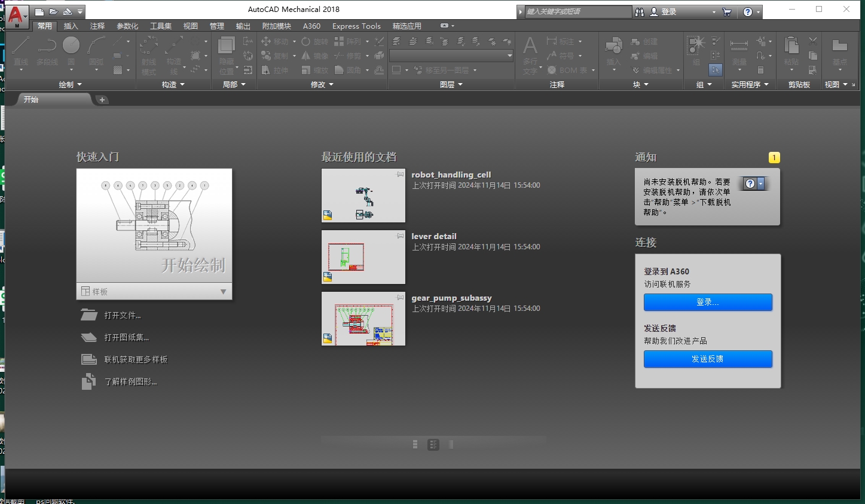865x504 pixels.
Task: Click the keyword search input field
Action: click(577, 11)
